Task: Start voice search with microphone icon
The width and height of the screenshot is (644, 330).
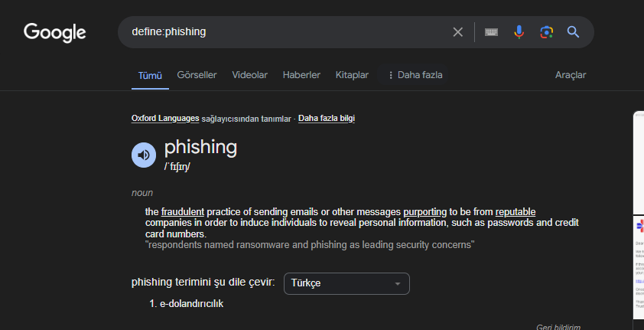Action: (x=519, y=32)
